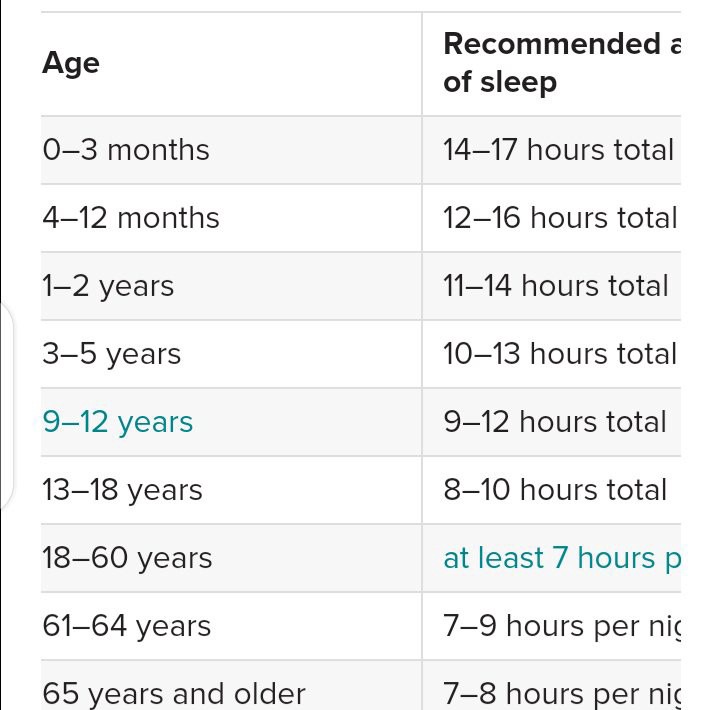Tap the "8–10 hours total" cell
Screen dimensions: 720x710
coord(554,490)
